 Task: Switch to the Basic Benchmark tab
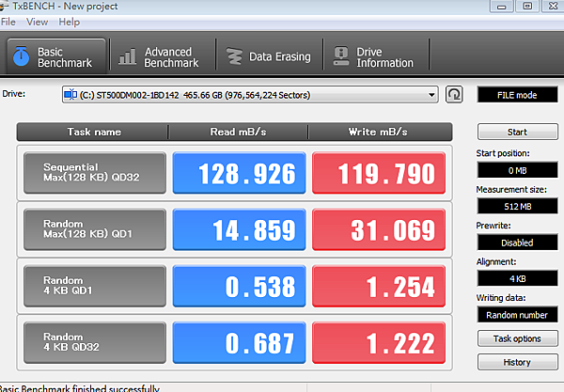pyautogui.click(x=56, y=56)
